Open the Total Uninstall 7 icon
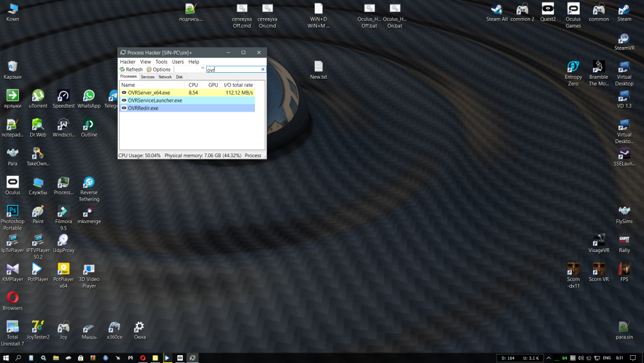 pos(12,333)
